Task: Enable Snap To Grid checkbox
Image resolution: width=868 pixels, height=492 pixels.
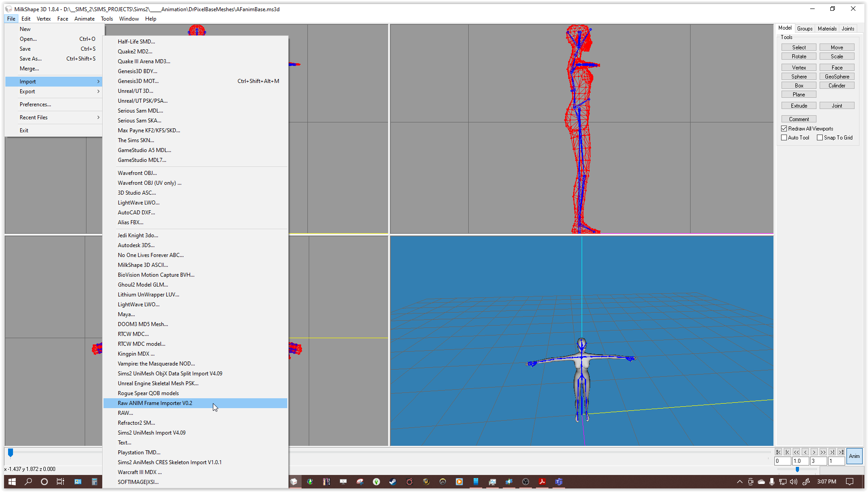Action: 820,138
